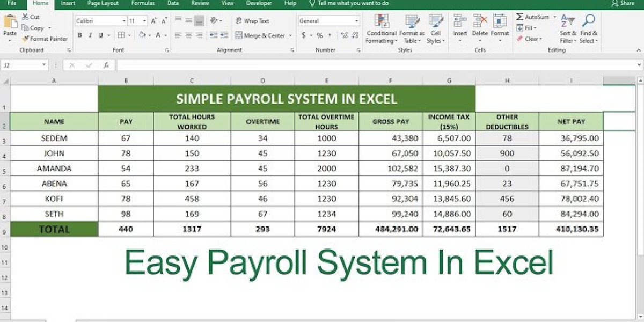The height and width of the screenshot is (322, 644).
Task: Click the Clear button in Editing group
Action: click(532, 39)
